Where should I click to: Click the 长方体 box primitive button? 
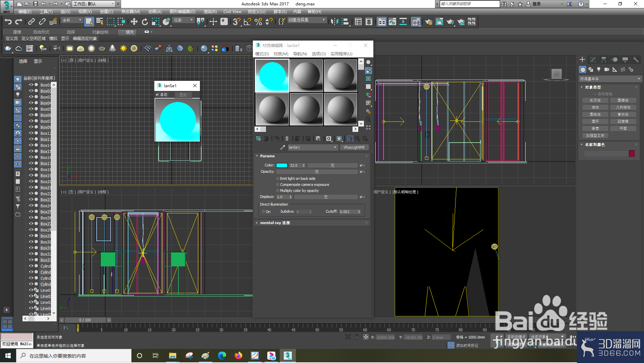595,100
